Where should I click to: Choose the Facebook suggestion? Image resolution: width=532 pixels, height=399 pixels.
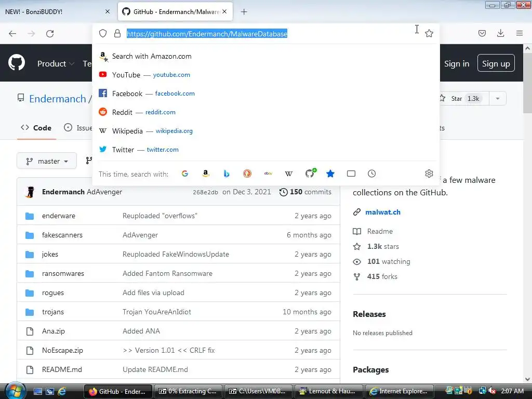coord(265,94)
